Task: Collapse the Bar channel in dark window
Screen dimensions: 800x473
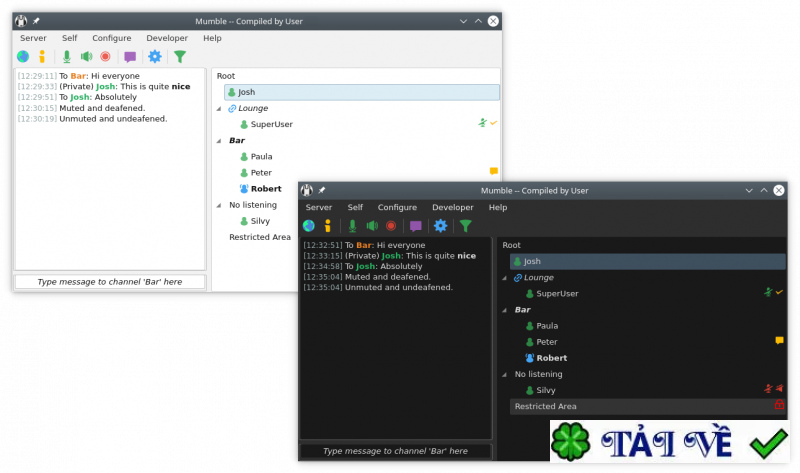Action: (x=505, y=310)
